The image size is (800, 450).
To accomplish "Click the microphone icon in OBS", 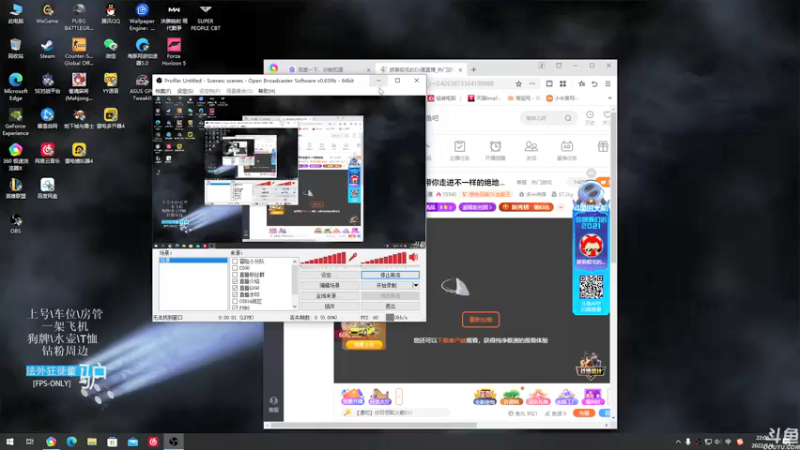I will point(353,258).
